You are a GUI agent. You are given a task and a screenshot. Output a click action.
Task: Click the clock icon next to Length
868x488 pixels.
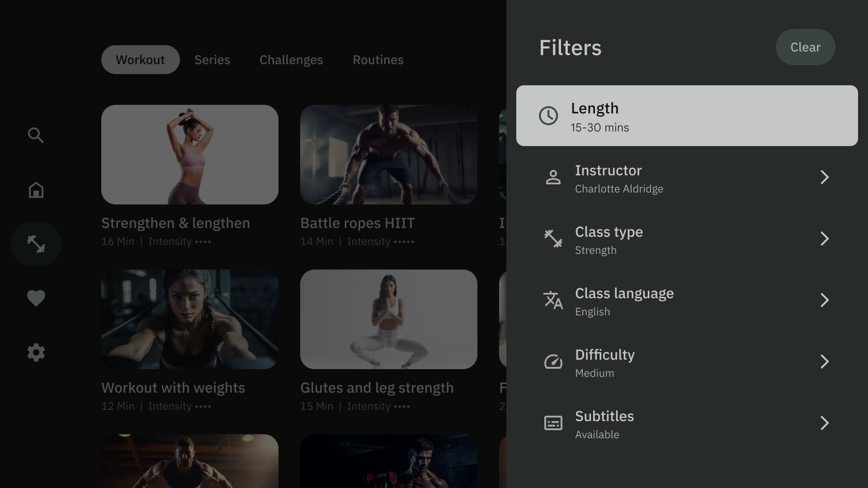click(x=547, y=116)
